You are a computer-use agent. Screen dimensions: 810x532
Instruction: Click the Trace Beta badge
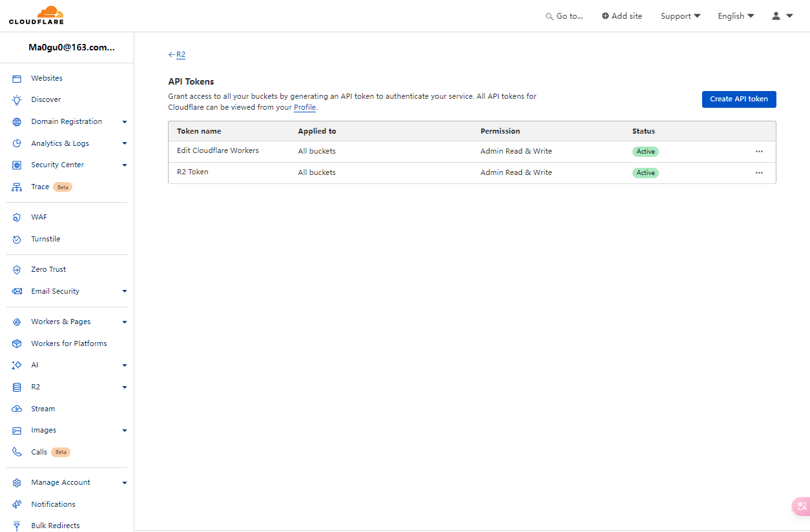coord(63,187)
